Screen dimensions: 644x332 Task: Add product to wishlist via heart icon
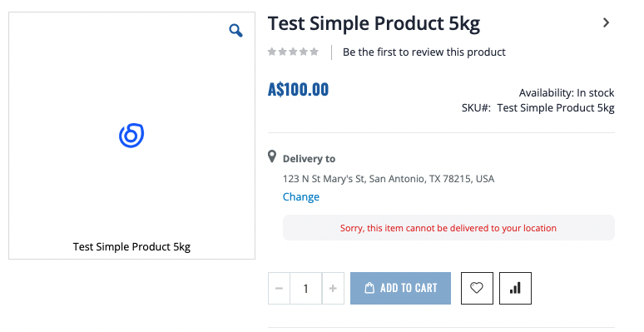coord(477,288)
